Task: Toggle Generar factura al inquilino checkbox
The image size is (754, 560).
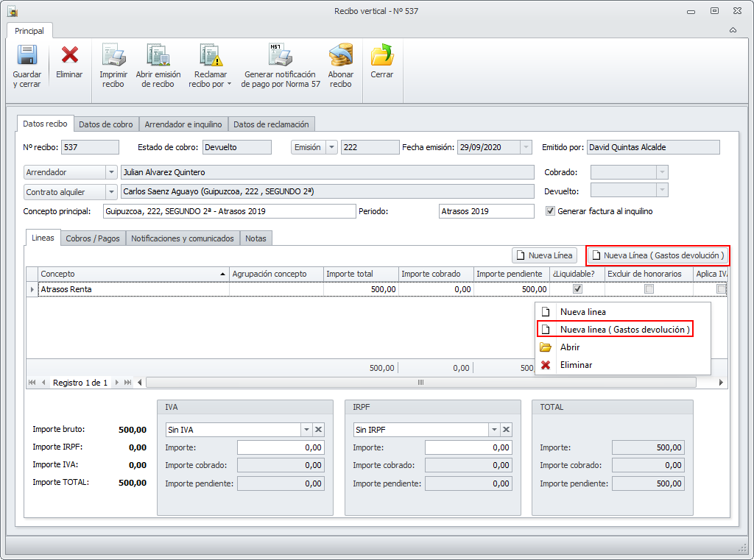Action: [x=550, y=211]
